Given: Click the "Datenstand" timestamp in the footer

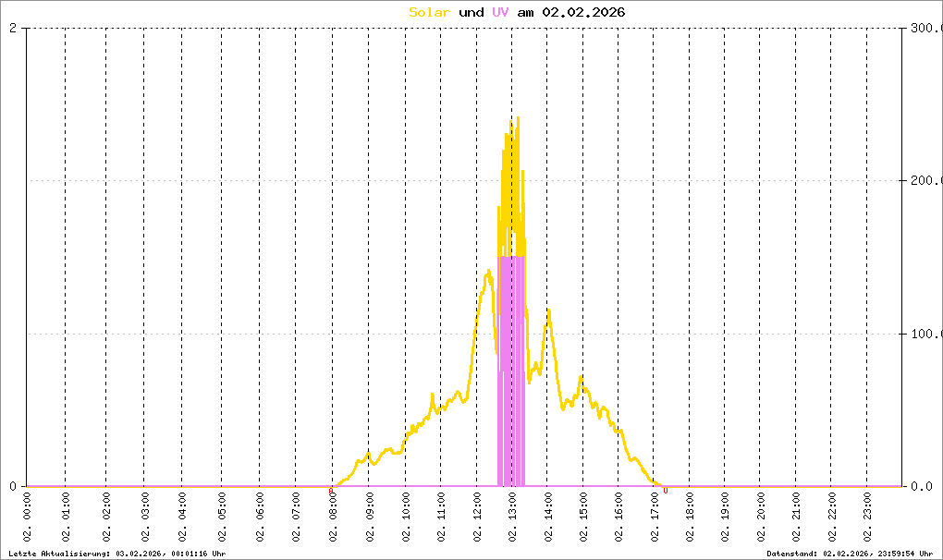Looking at the screenshot, I should click(850, 553).
